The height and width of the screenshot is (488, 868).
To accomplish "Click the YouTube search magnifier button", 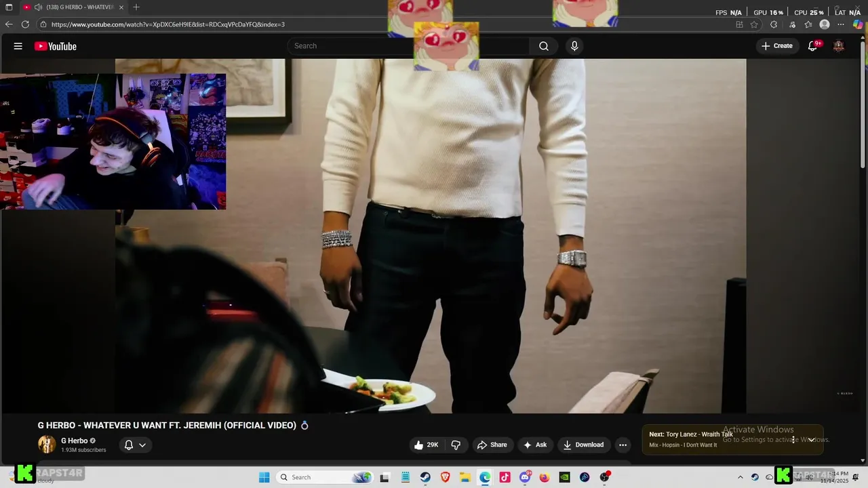I will click(543, 46).
